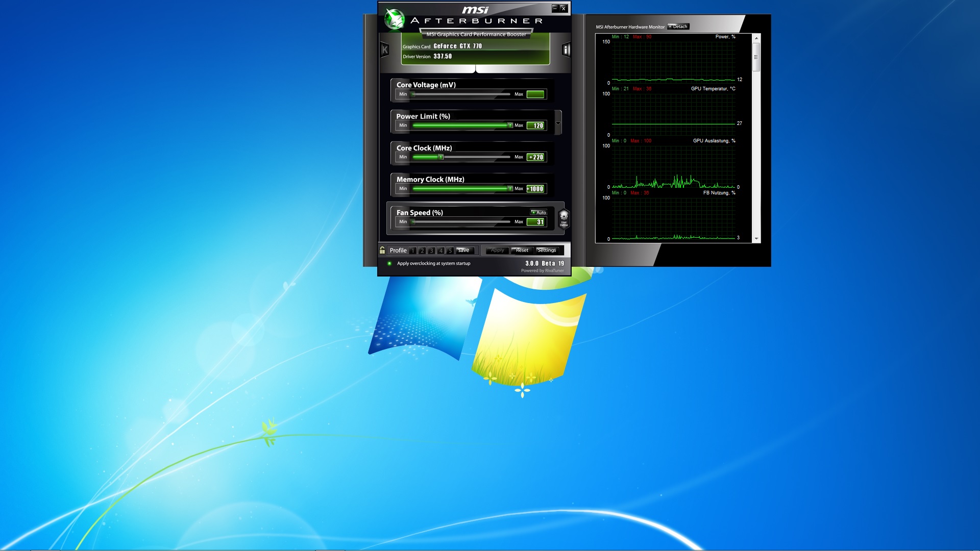Viewport: 980px width, 551px height.
Task: Click the Kombustor K icon
Action: (x=385, y=49)
